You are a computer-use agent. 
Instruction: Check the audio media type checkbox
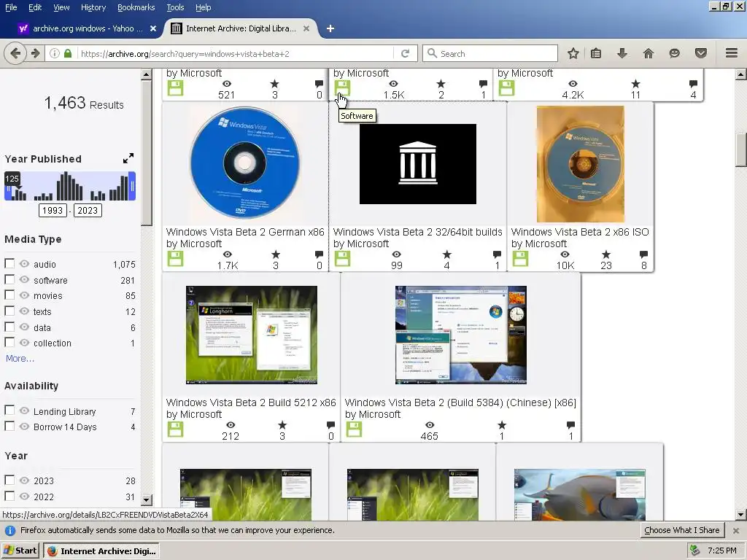click(9, 263)
